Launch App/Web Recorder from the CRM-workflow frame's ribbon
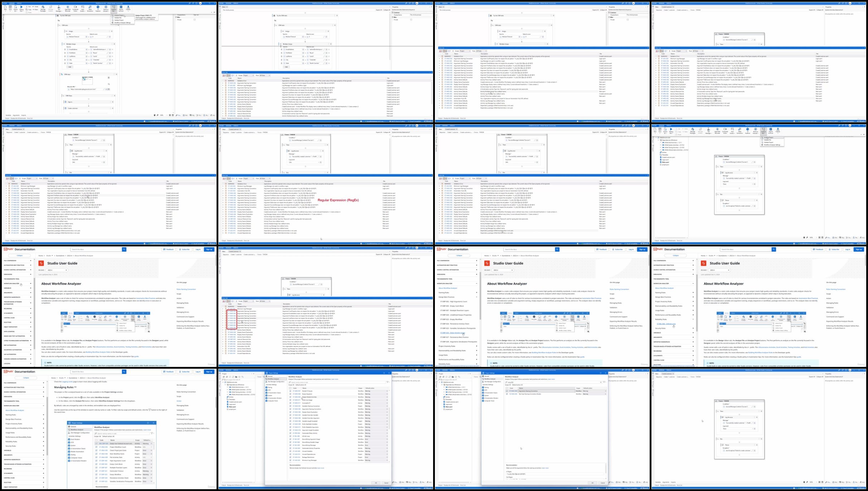The image size is (868, 491). coord(68,9)
